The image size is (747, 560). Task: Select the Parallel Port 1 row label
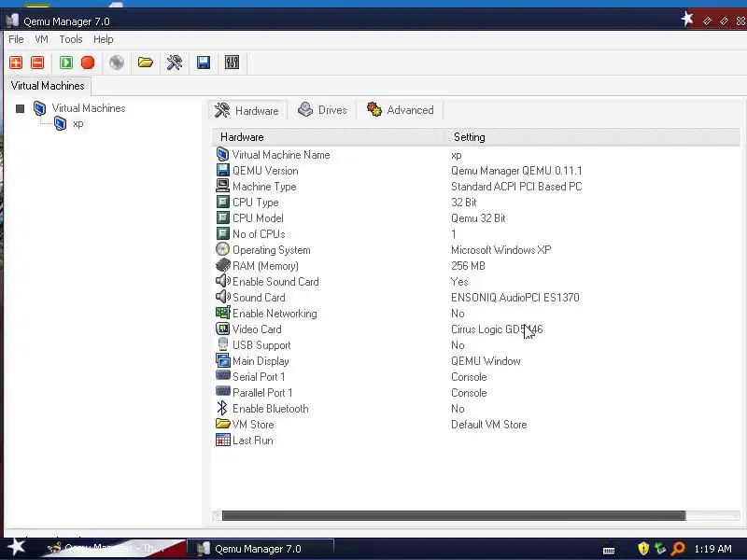(262, 393)
